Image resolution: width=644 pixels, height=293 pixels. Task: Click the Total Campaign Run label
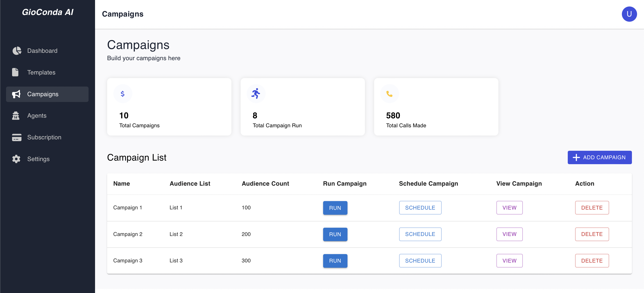pyautogui.click(x=277, y=125)
